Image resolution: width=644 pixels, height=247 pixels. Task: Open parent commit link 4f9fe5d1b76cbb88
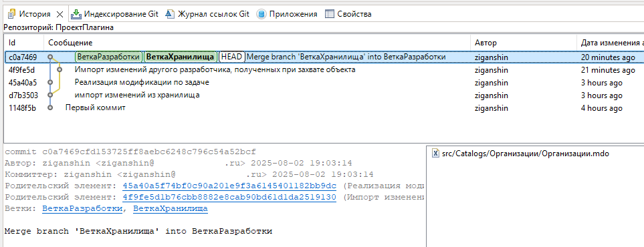229,198
